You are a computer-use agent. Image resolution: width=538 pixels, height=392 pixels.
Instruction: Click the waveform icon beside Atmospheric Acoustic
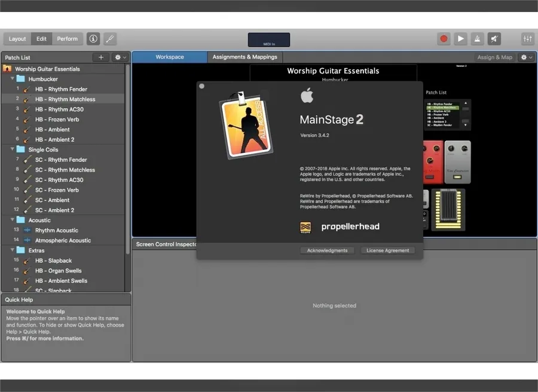(x=27, y=240)
